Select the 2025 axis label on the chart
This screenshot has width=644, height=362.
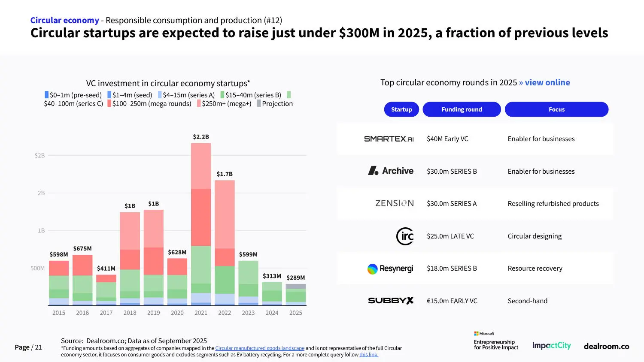295,313
